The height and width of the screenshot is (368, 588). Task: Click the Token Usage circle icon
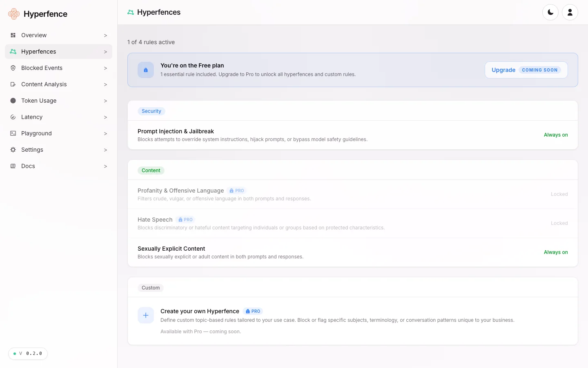[x=13, y=101]
